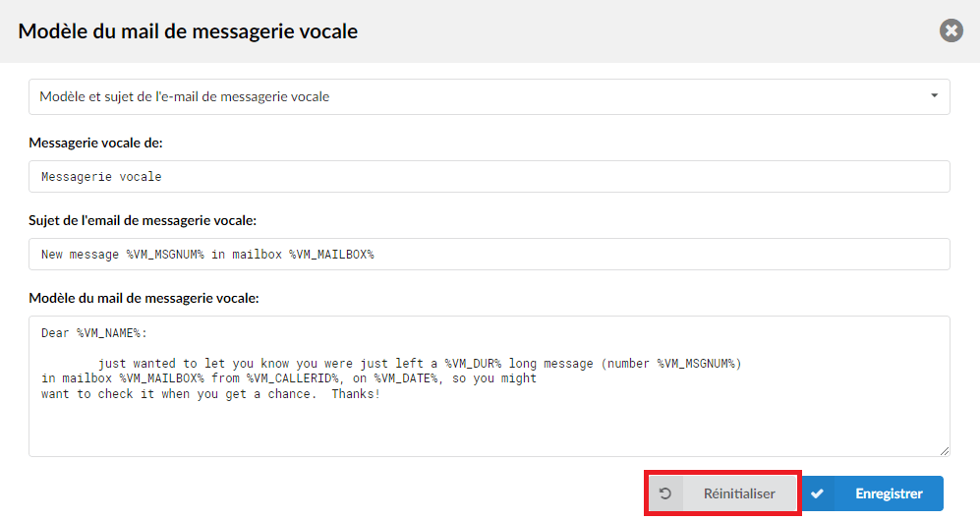Click into the voicemail email subject field

pos(490,255)
